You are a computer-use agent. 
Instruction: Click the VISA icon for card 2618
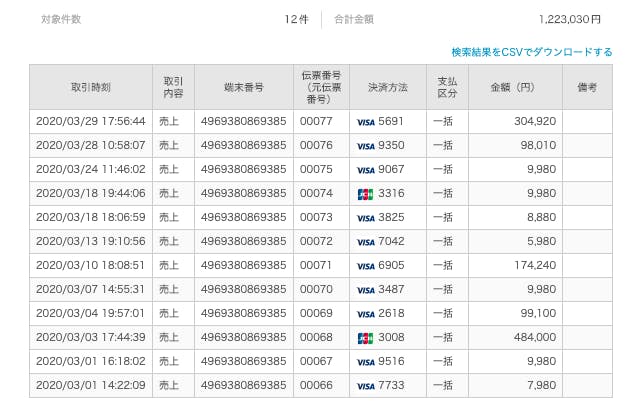tap(365, 314)
